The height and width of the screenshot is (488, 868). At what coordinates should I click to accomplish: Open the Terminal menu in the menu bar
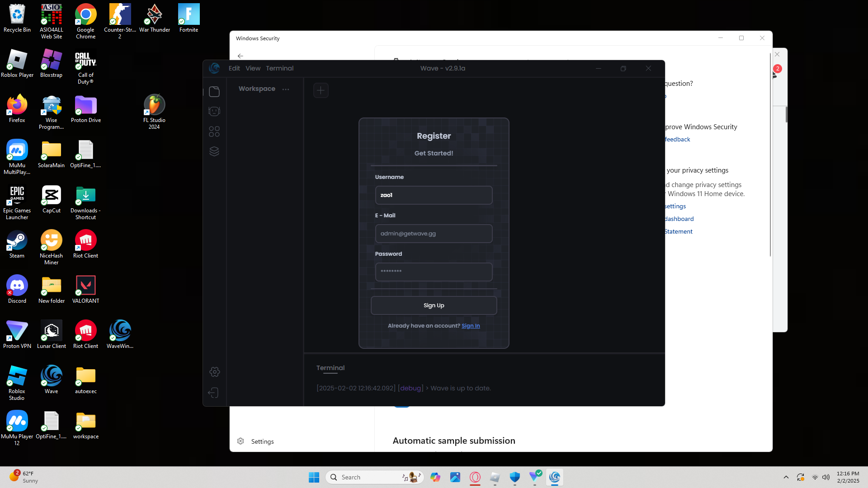point(279,68)
